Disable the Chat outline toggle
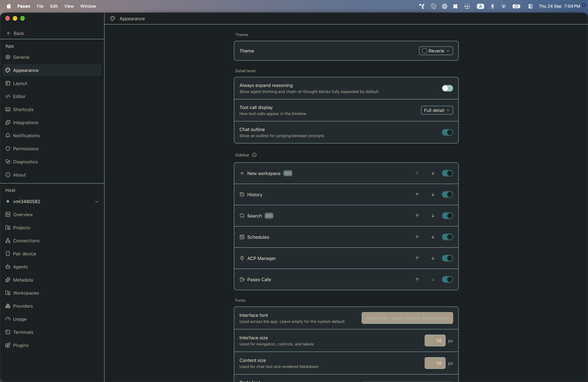The height and width of the screenshot is (382, 588). (x=447, y=133)
